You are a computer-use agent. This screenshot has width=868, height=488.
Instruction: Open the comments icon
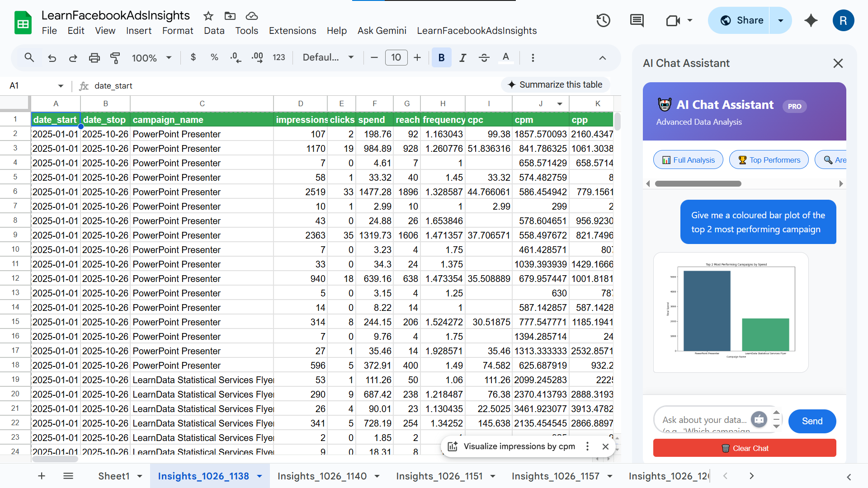pos(637,20)
